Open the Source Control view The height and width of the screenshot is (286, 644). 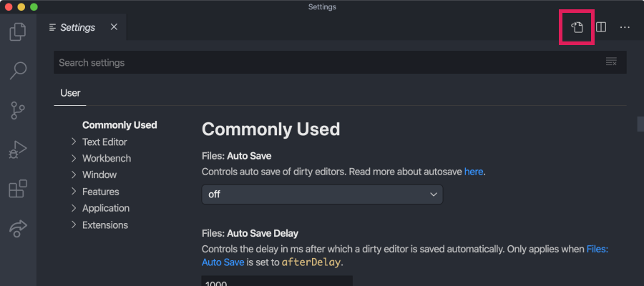pos(18,110)
